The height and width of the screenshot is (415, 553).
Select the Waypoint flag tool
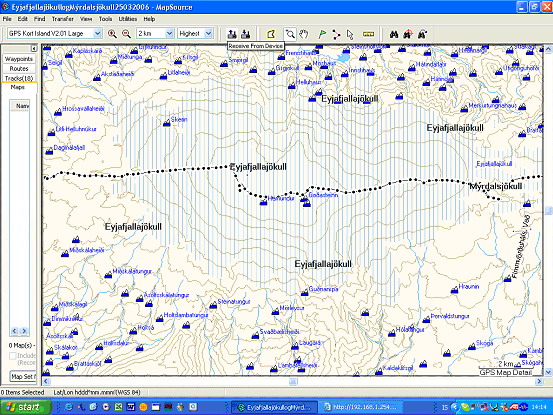(322, 34)
